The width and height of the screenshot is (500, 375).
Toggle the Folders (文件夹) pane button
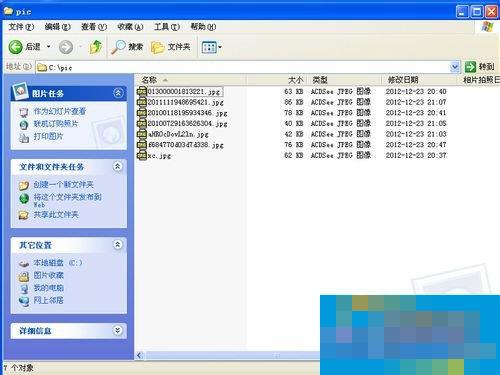click(x=170, y=47)
